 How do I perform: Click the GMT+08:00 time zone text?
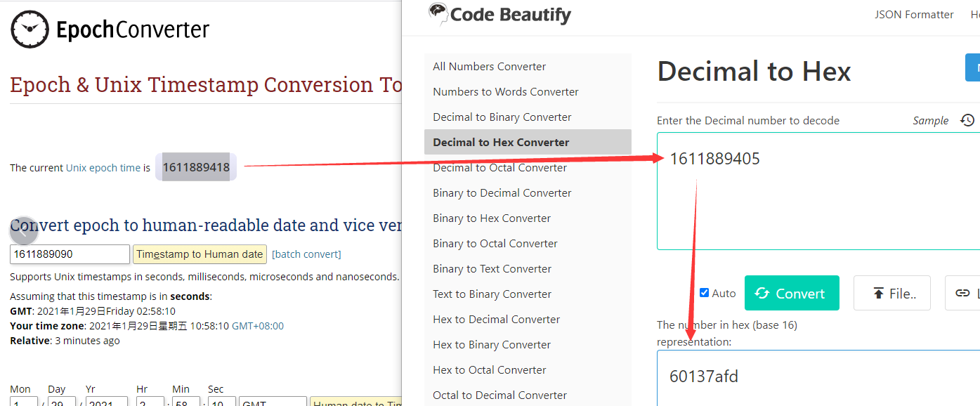258,326
